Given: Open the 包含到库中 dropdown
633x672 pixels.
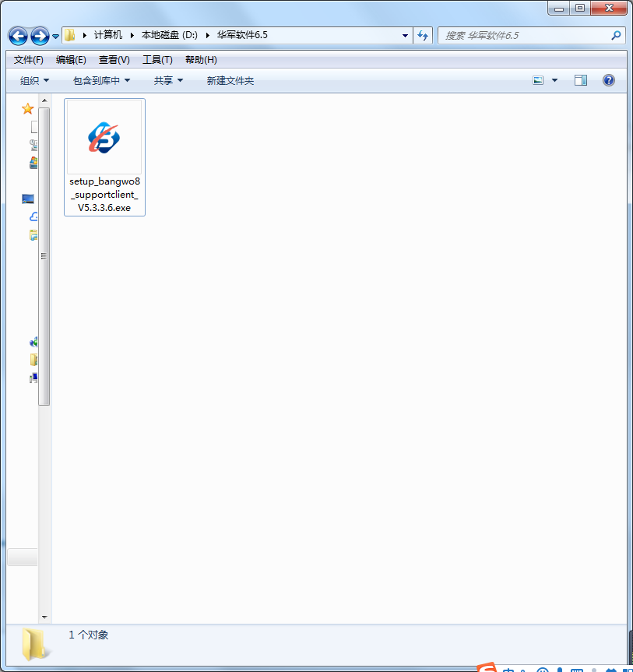Looking at the screenshot, I should click(x=101, y=80).
